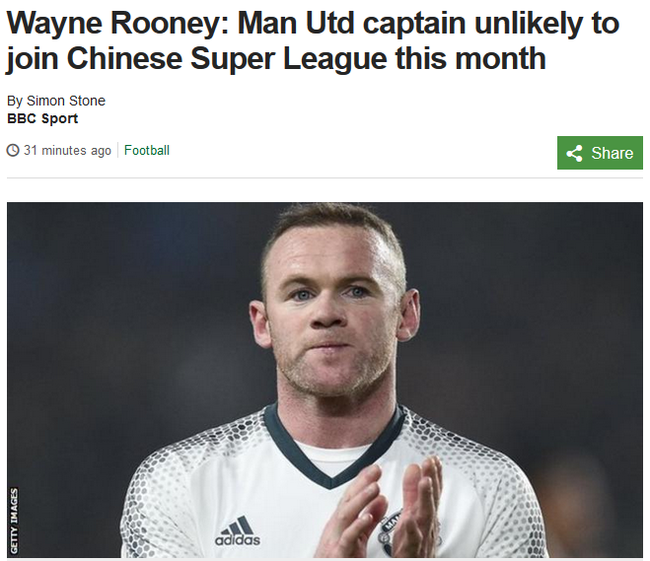
Task: Click the separator between the timestamp and Football
Action: tap(118, 150)
